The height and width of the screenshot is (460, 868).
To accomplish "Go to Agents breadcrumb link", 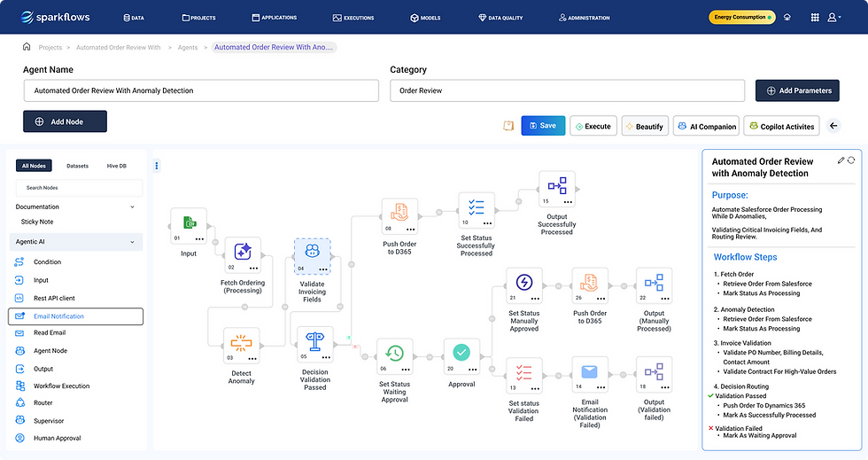I will pyautogui.click(x=188, y=48).
